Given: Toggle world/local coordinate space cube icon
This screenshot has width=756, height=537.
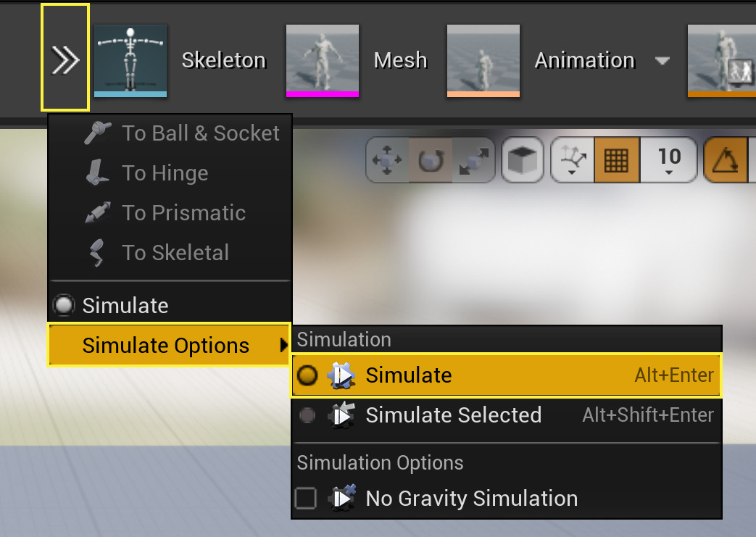Looking at the screenshot, I should [522, 160].
